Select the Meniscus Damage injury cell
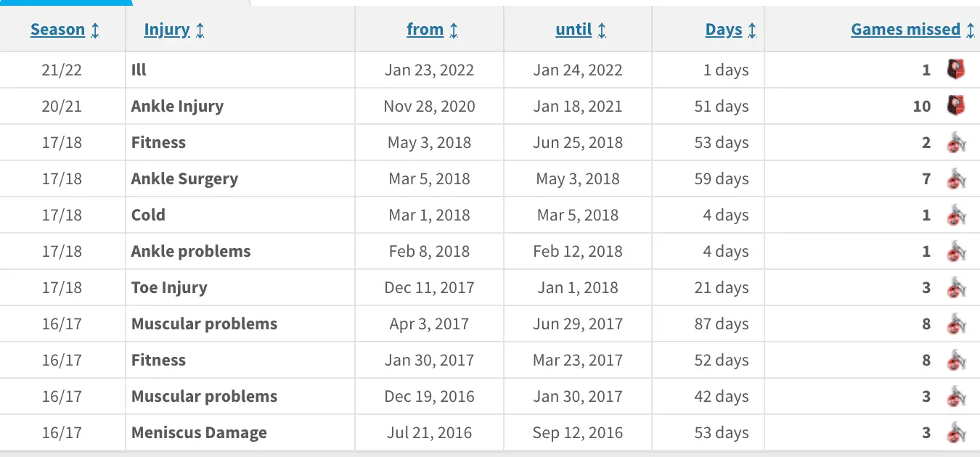The height and width of the screenshot is (457, 980). pos(199,433)
